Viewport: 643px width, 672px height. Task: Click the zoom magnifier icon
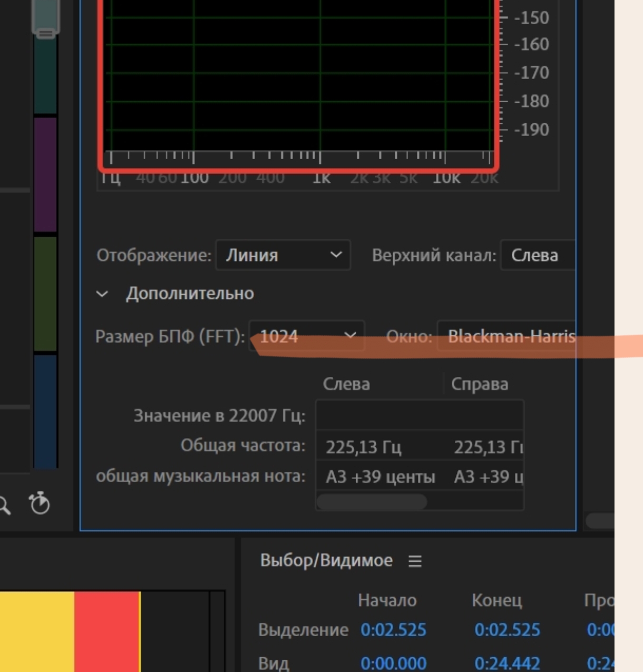[5, 504]
